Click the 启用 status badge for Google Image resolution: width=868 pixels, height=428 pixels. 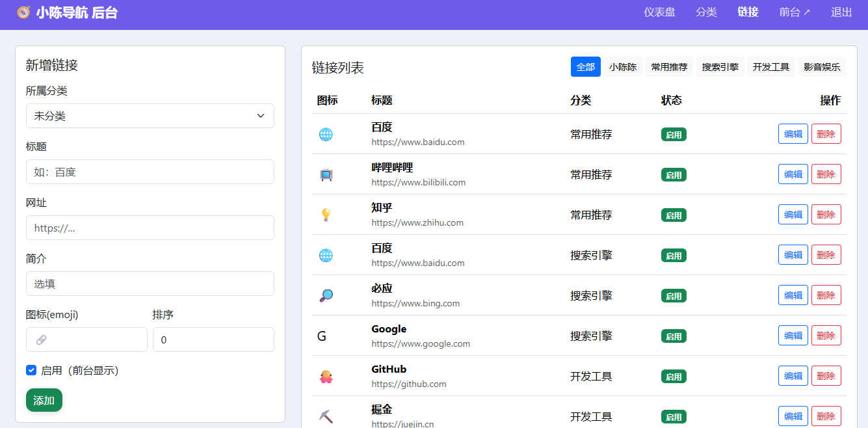674,336
